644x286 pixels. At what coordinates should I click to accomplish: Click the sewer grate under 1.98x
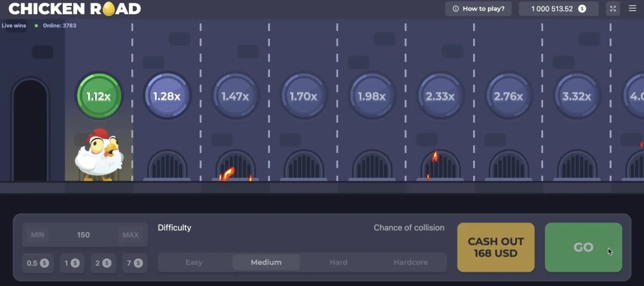[372, 166]
